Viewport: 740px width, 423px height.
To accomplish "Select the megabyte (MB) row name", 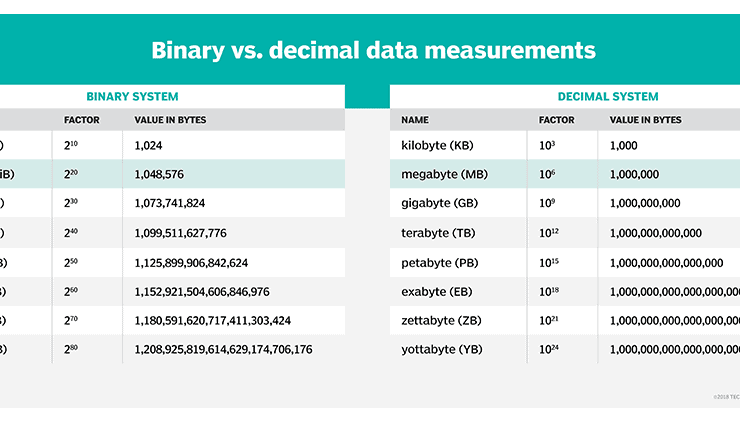I will pyautogui.click(x=443, y=174).
